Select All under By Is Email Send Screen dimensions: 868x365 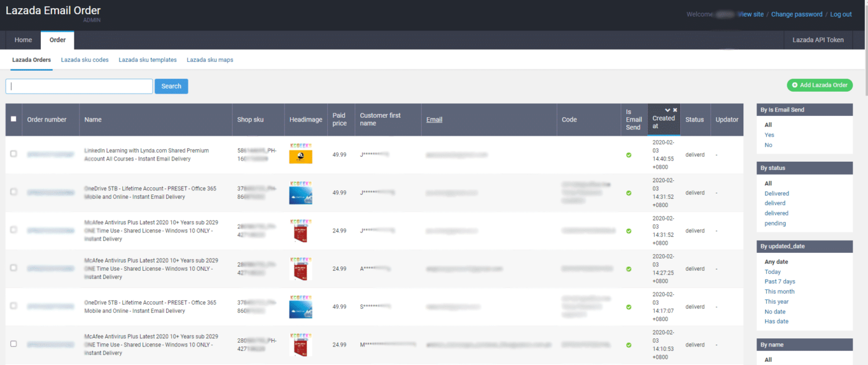pos(768,125)
